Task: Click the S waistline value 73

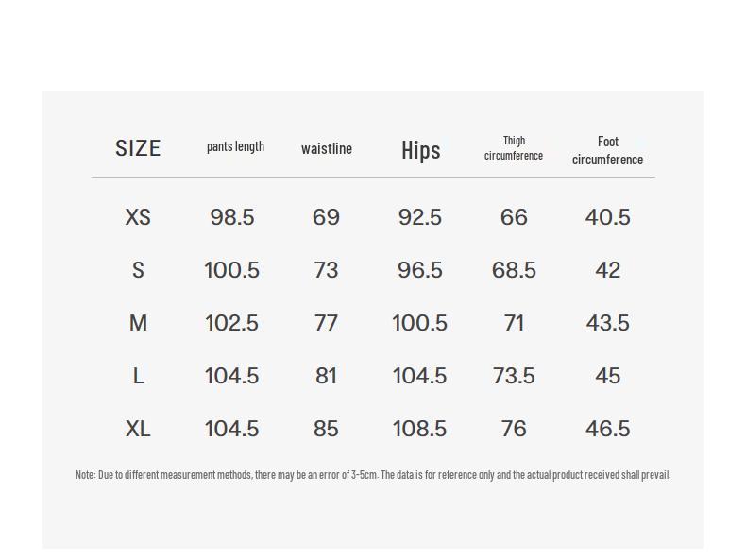Action: pos(326,270)
